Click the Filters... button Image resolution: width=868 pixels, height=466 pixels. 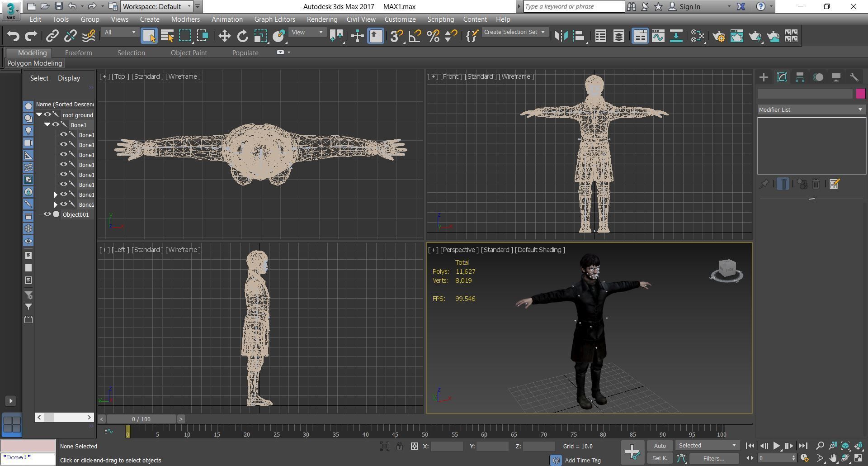point(714,458)
